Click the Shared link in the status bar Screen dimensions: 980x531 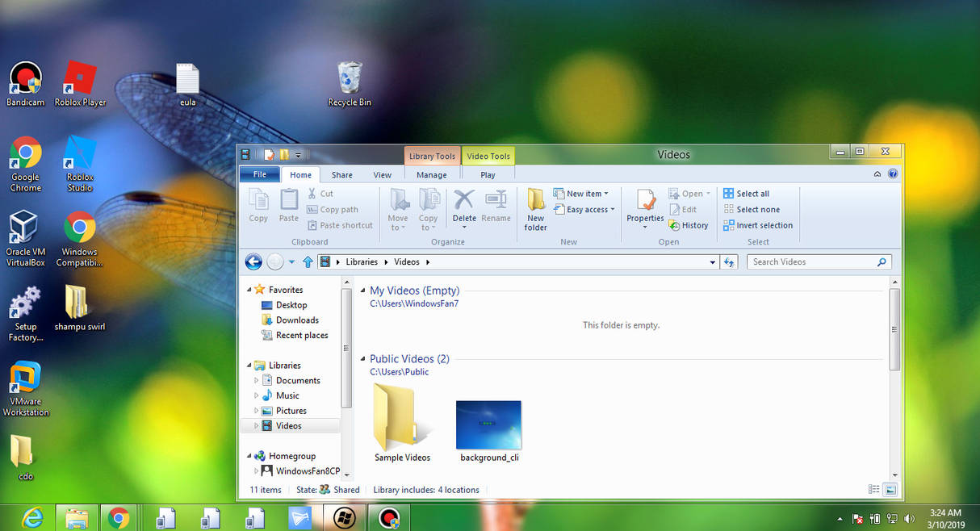[345, 490]
